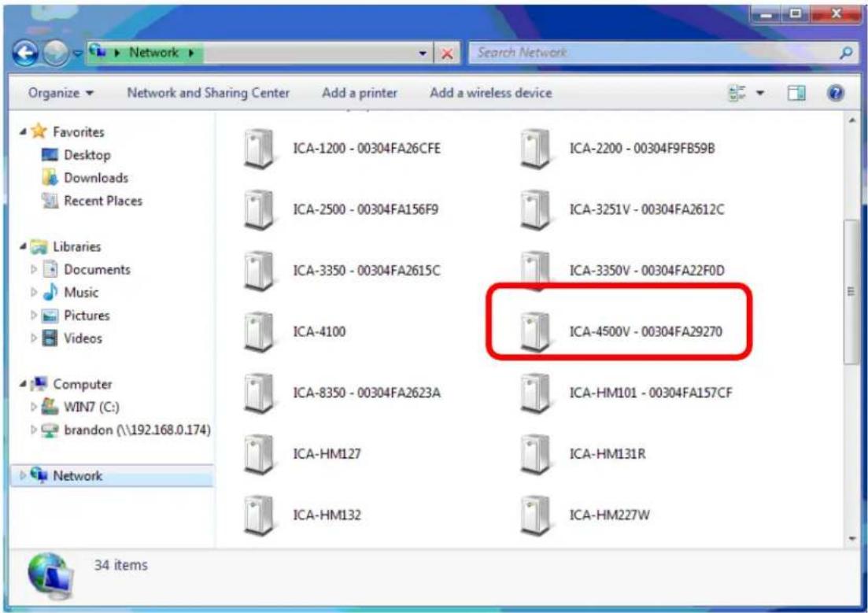Open the Organize menu
This screenshot has height=613, width=868.
pyautogui.click(x=61, y=93)
